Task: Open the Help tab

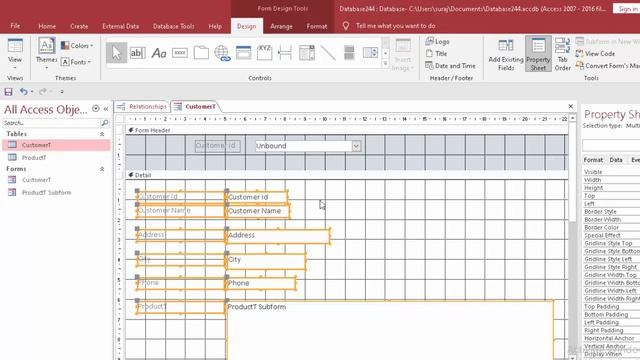Action: tap(215, 26)
